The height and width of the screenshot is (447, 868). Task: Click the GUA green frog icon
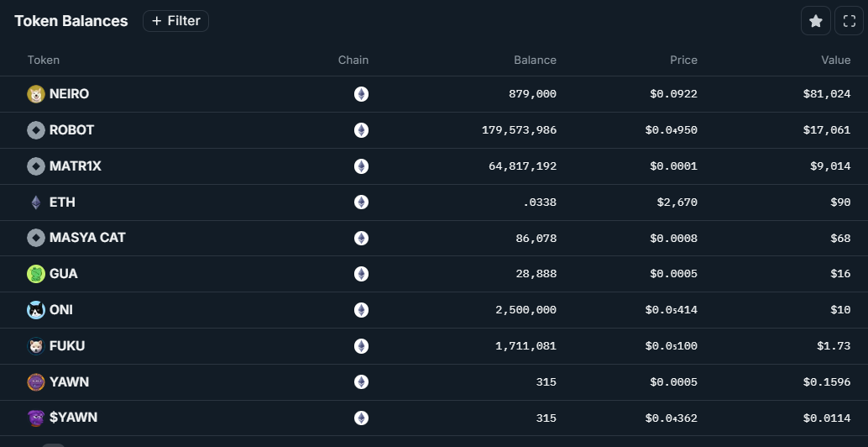click(35, 274)
